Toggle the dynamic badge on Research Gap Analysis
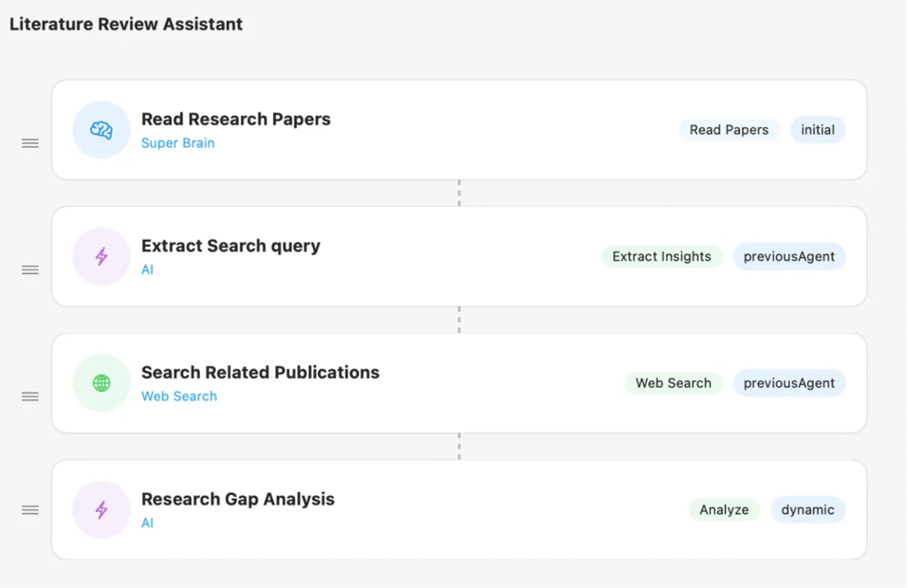This screenshot has width=908, height=588. tap(808, 510)
